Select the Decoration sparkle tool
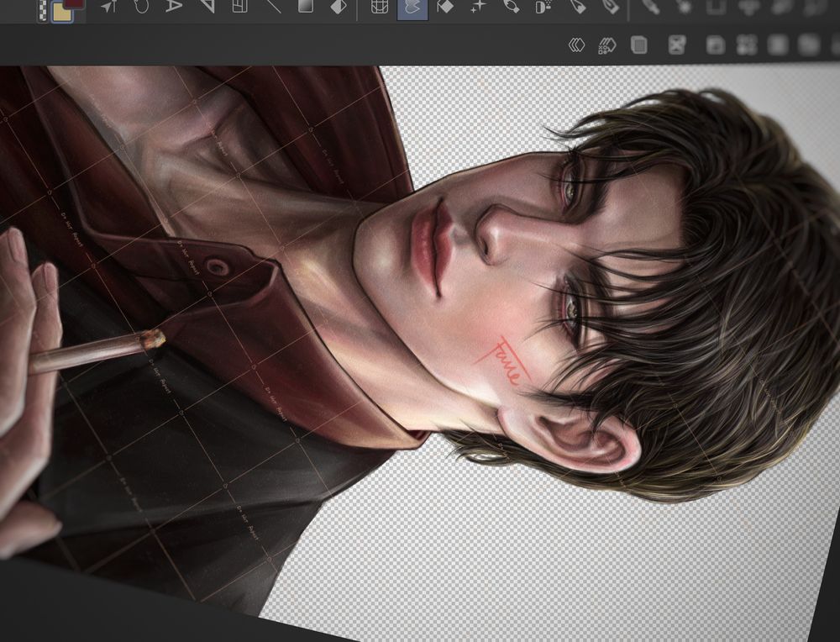Screen dimensions: 840x642 click(479, 6)
